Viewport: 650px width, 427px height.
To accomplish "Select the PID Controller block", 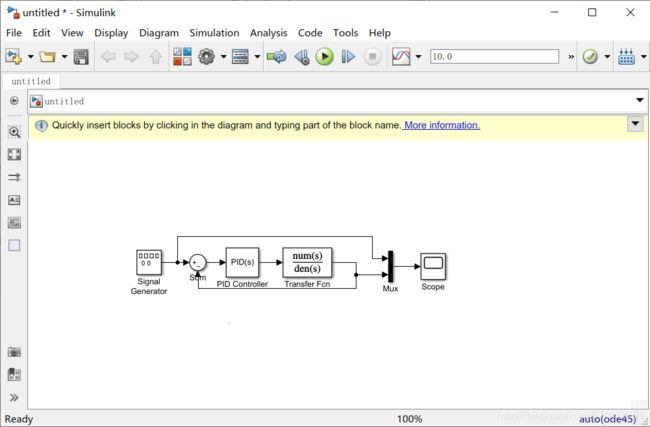I will click(x=243, y=262).
